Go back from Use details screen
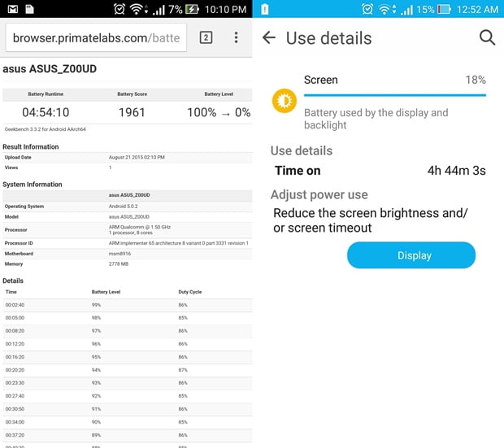The height and width of the screenshot is (448, 504). coord(269,37)
